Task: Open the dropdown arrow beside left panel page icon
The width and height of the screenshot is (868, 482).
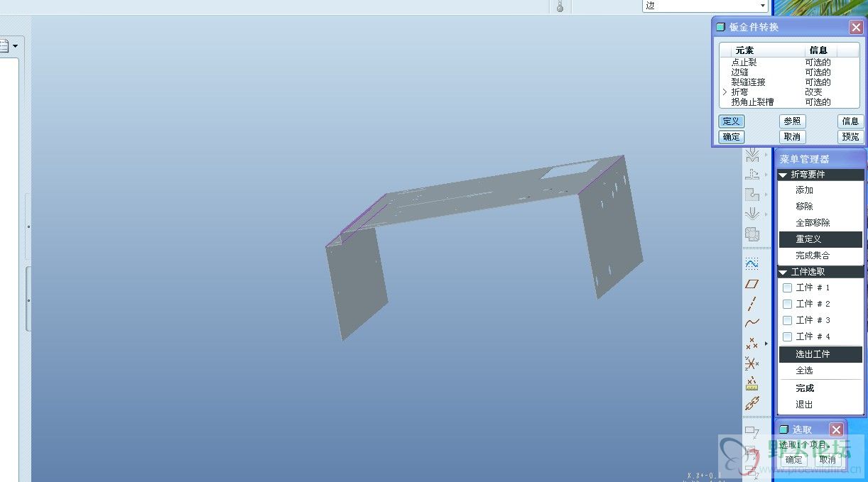Action: click(15, 46)
